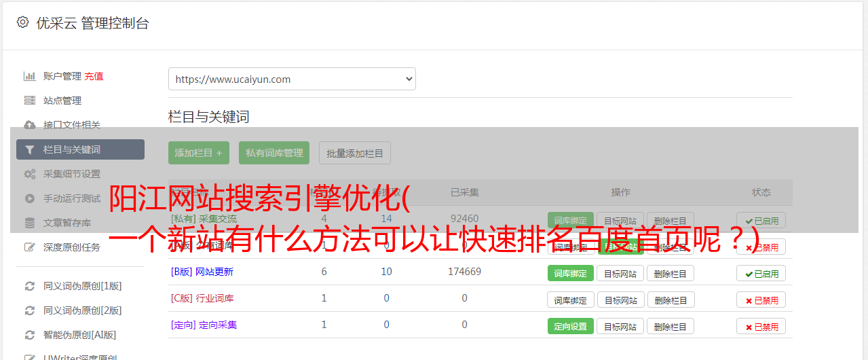The image size is (868, 360).
Task: Click 定向设置 in the 定向采集 row
Action: click(570, 326)
